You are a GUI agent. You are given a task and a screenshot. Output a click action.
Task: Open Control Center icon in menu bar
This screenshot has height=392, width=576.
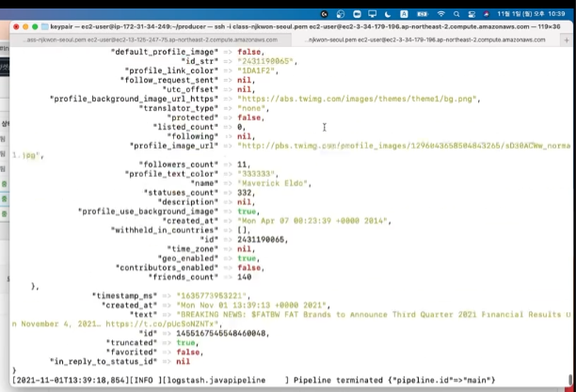click(472, 14)
